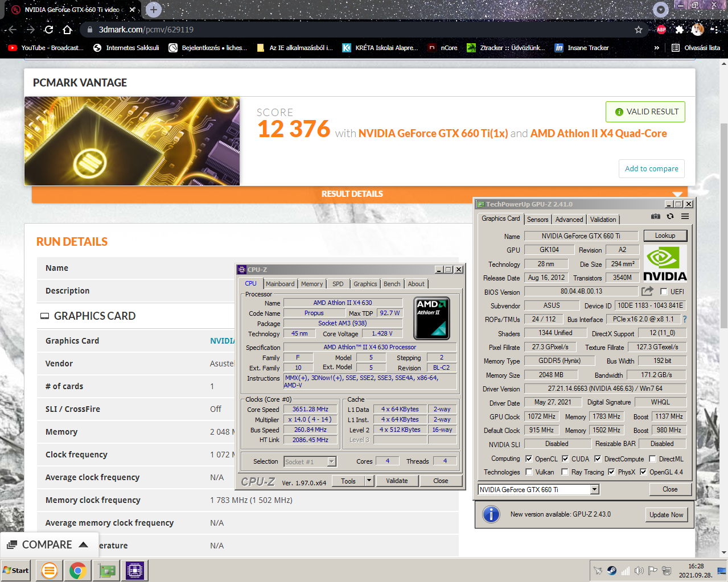Click NVIDIA GeForce GTX 660 Ti(1x) link
Screen dimensions: 728x582
click(433, 134)
